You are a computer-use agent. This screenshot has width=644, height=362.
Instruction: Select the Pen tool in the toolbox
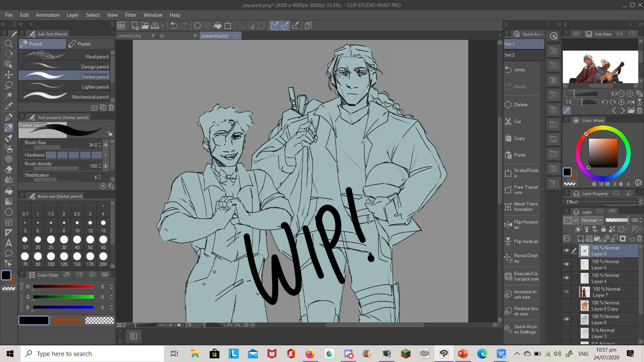(x=8, y=116)
